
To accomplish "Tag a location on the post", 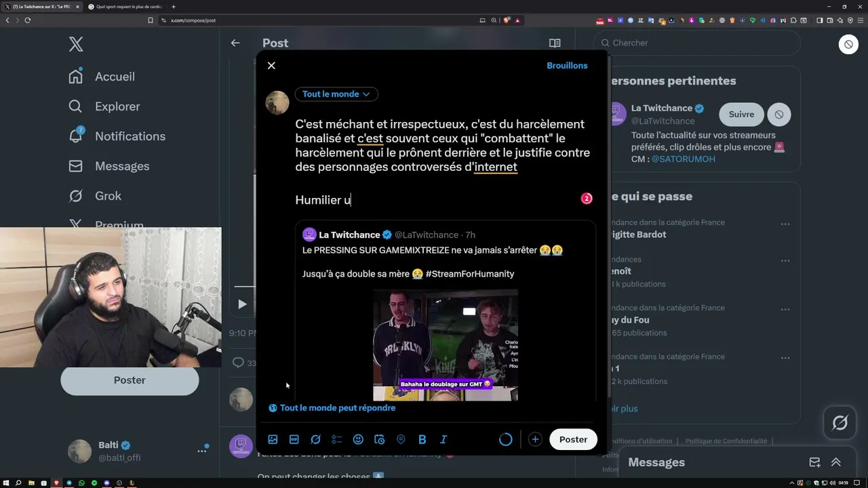I will click(x=401, y=439).
